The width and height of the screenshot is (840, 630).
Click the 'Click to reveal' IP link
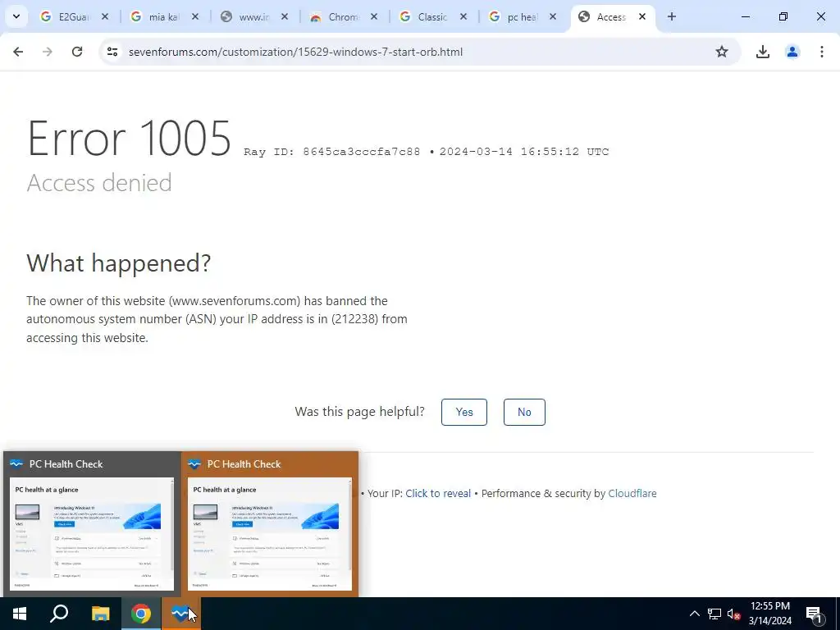tap(438, 493)
